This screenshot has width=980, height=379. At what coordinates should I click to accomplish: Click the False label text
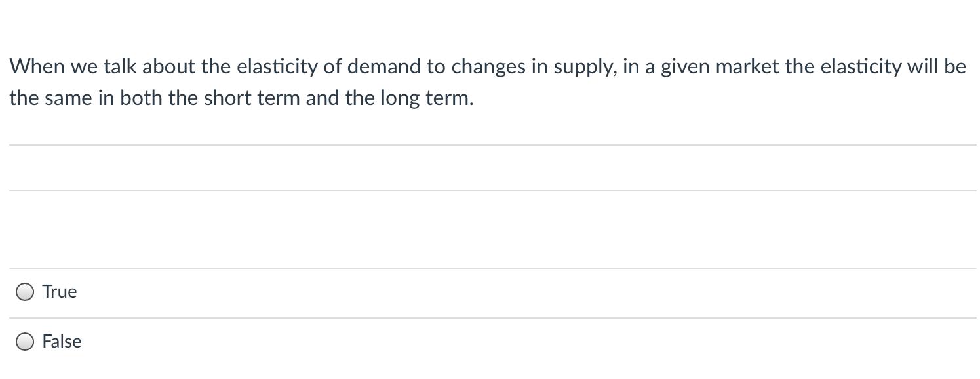(x=62, y=342)
